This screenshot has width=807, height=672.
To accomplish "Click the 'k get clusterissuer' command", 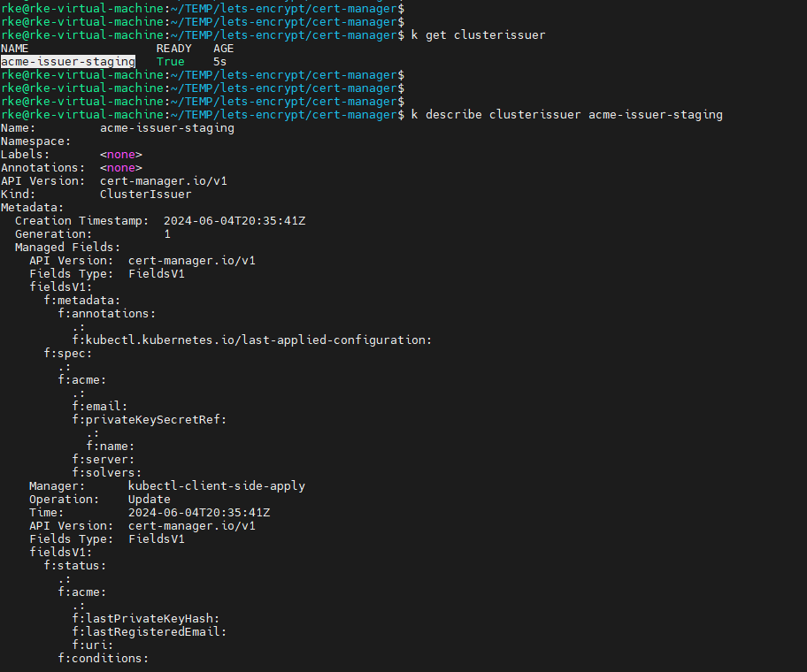I will [478, 35].
